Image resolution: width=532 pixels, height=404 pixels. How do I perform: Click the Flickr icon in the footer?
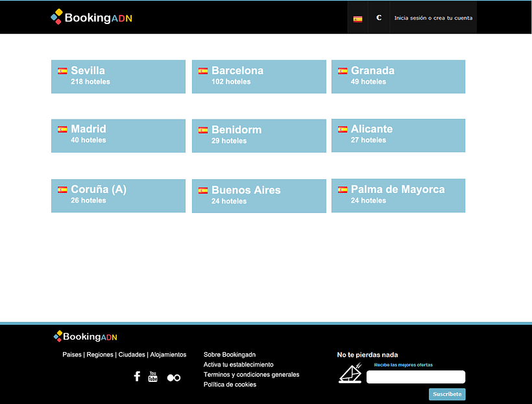(x=173, y=377)
